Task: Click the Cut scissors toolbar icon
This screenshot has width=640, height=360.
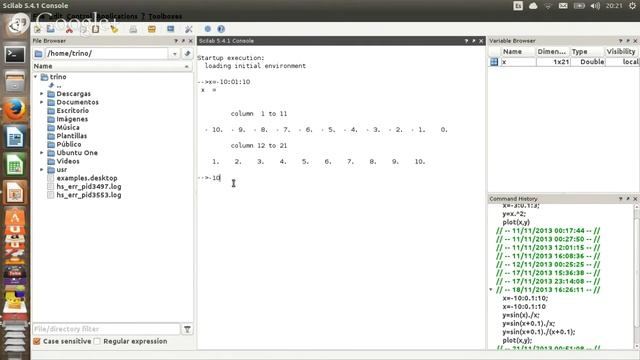Action: tap(69, 29)
